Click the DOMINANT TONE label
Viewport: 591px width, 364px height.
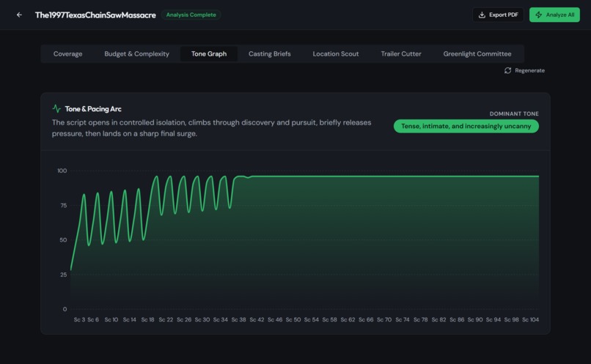click(514, 114)
